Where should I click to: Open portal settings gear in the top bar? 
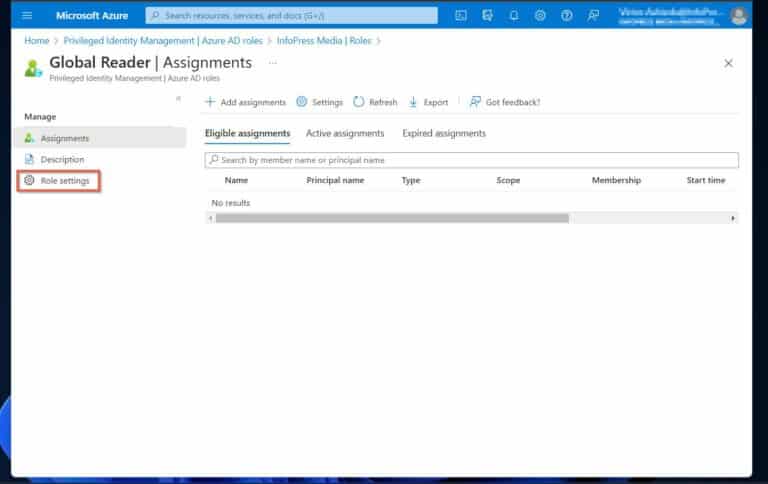coord(540,16)
